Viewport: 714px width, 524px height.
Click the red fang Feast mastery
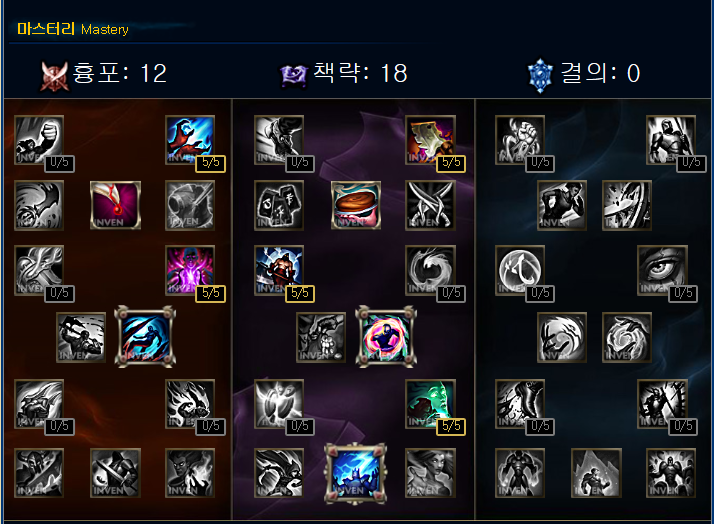tap(115, 205)
